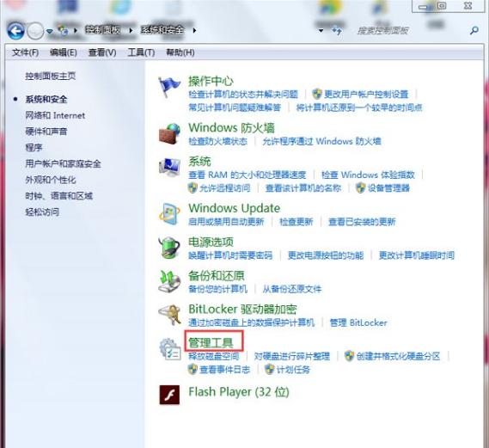Click 从备份还原文件
This screenshot has height=448, width=489.
(291, 289)
